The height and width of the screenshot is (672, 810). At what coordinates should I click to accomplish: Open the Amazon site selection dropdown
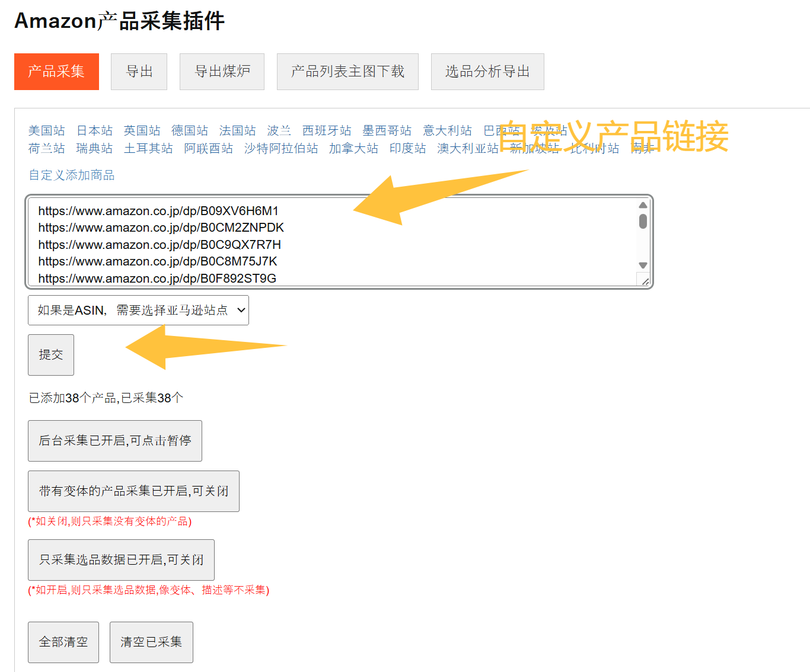pyautogui.click(x=138, y=310)
